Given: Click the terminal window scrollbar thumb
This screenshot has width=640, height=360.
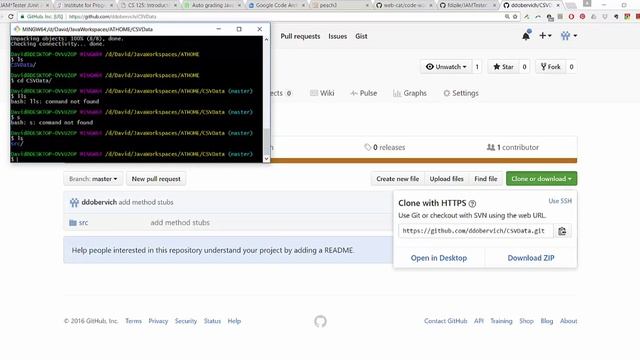Looking at the screenshot, I should 267,141.
